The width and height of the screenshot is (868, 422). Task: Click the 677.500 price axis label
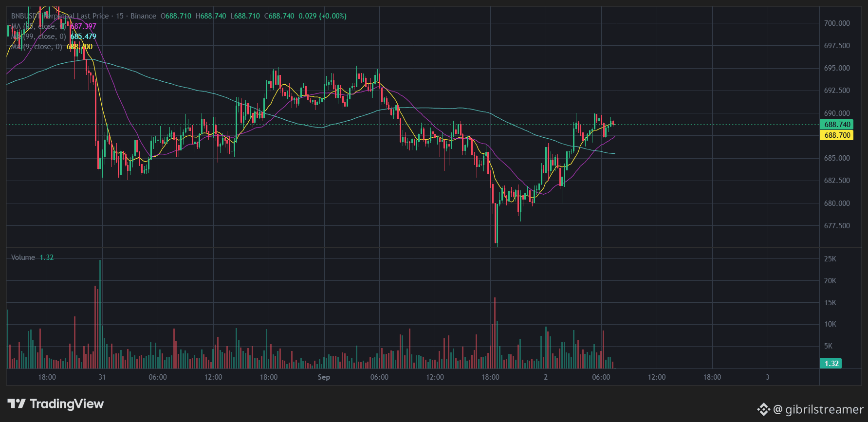click(x=837, y=226)
